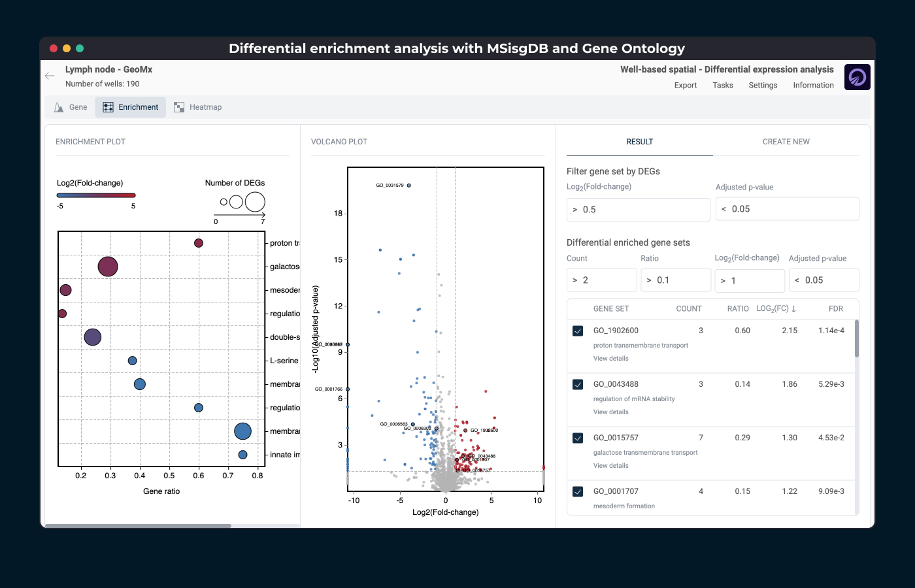Click the purple app logo icon
The image size is (915, 588).
(x=857, y=77)
